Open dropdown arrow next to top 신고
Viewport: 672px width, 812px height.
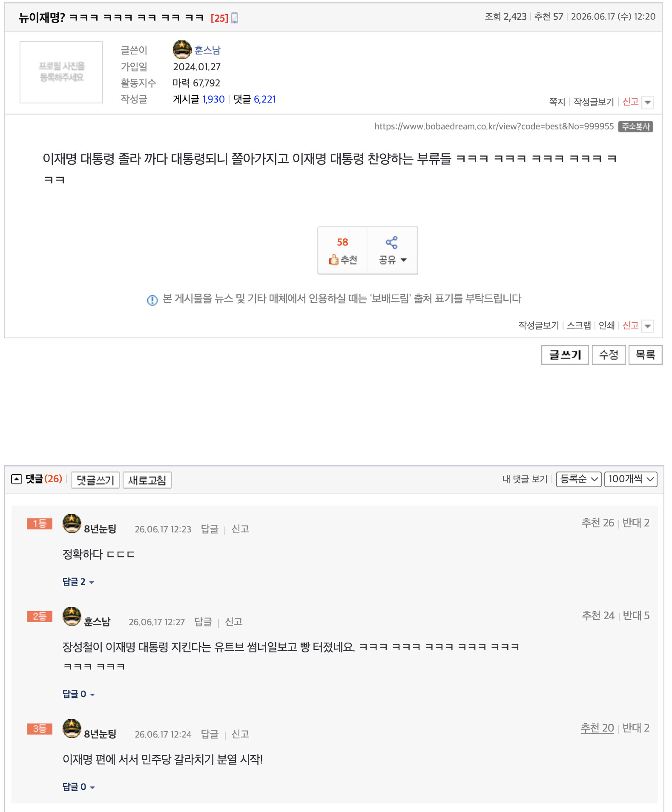(648, 102)
